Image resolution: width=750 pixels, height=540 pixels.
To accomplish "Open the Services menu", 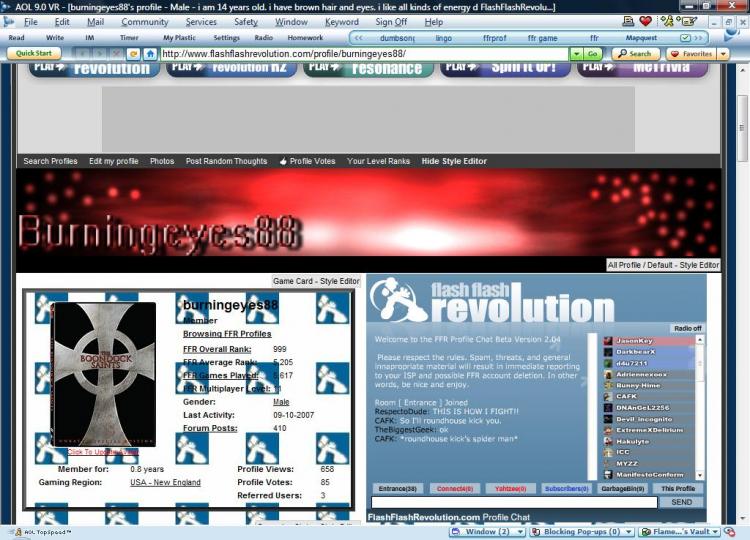I will coord(201,22).
